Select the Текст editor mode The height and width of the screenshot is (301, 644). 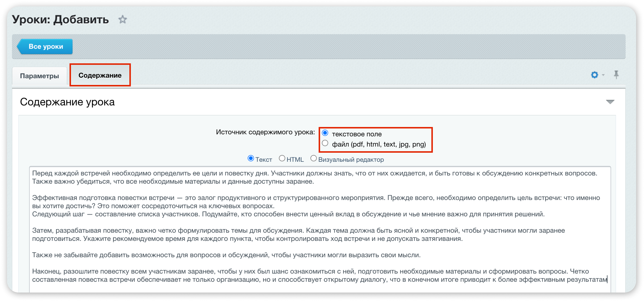coord(251,159)
